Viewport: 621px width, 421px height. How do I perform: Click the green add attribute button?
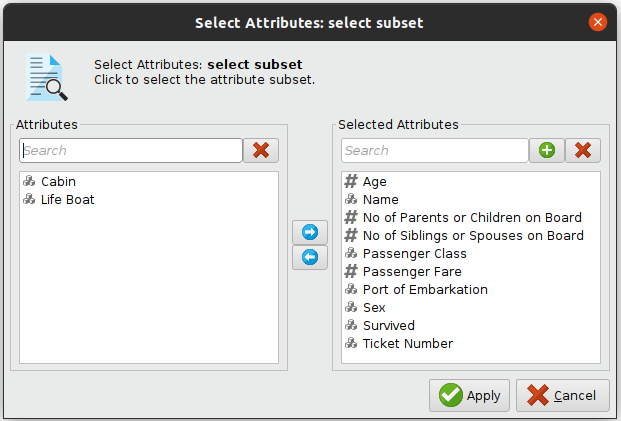click(x=546, y=151)
